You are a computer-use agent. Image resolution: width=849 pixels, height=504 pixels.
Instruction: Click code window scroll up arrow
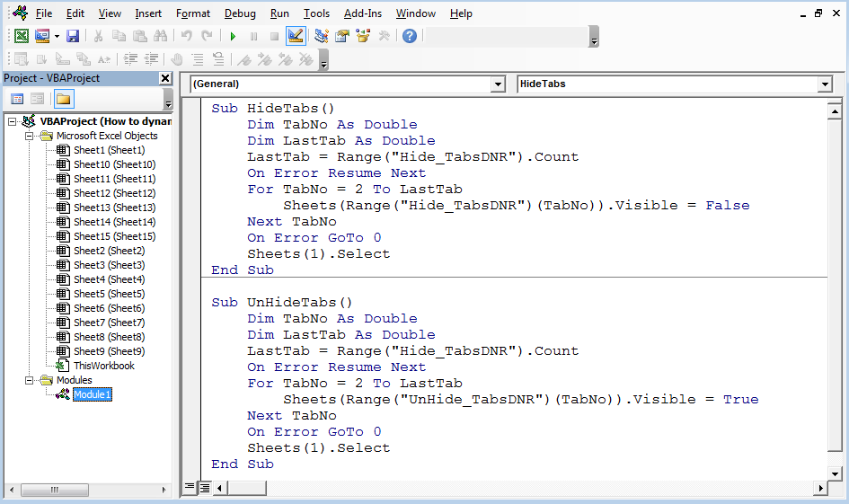835,111
